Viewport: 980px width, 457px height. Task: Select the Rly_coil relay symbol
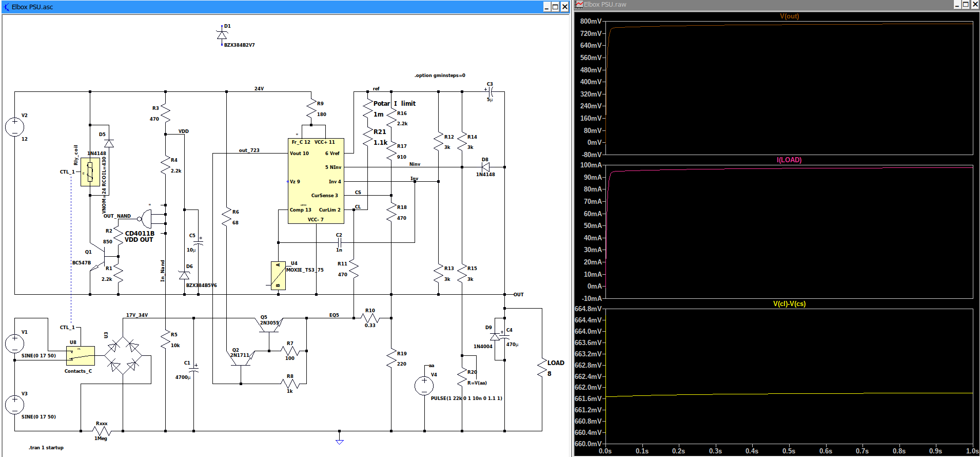90,172
